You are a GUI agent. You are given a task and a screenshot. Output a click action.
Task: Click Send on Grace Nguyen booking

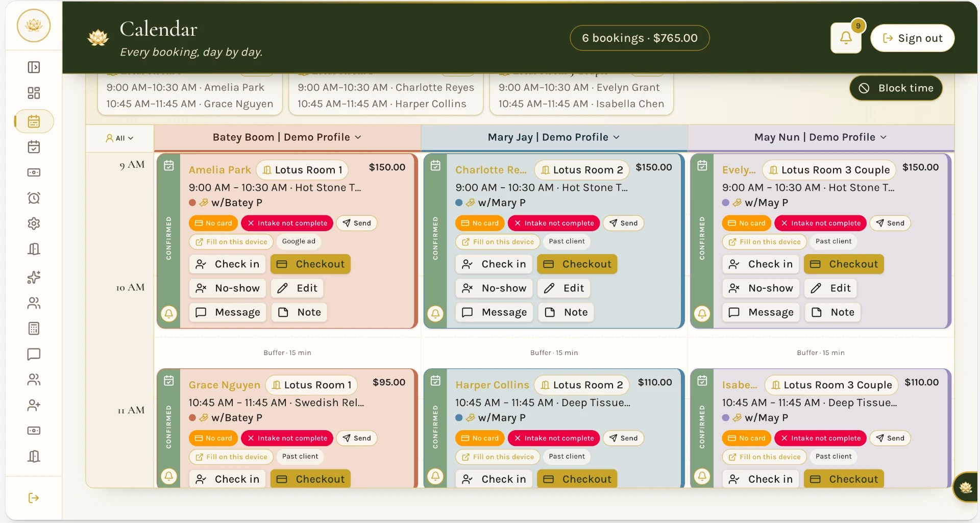point(357,438)
